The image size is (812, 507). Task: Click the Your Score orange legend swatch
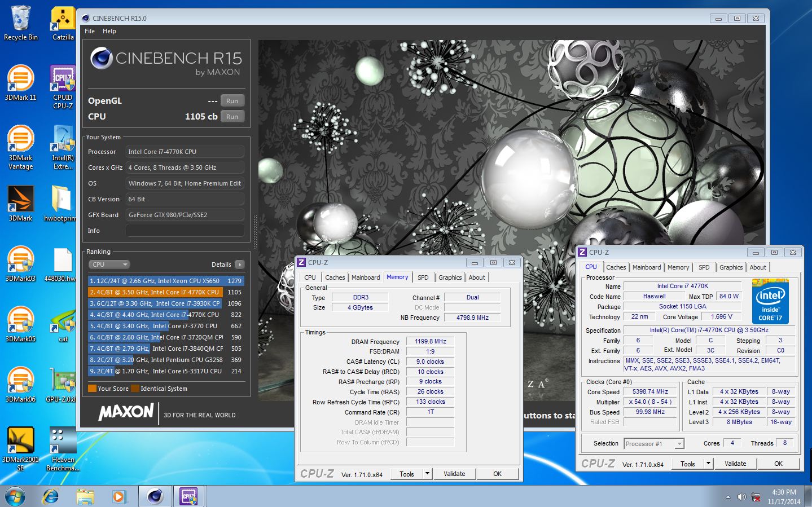92,389
